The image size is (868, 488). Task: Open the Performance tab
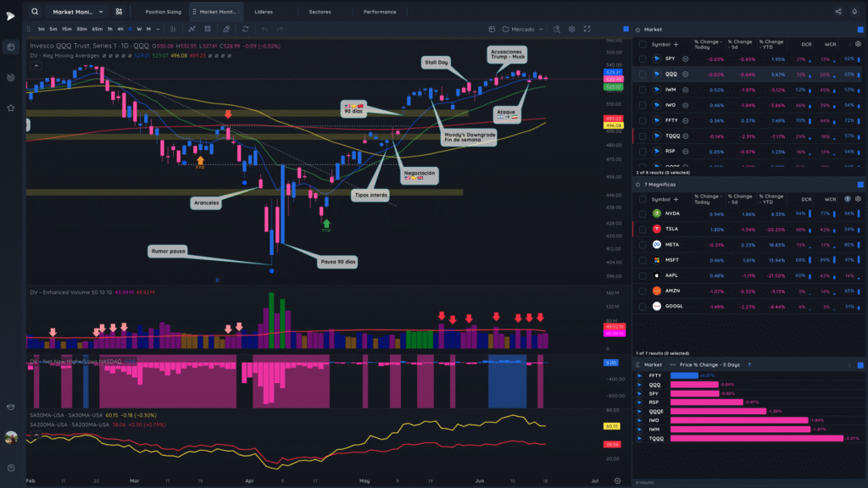tap(380, 12)
